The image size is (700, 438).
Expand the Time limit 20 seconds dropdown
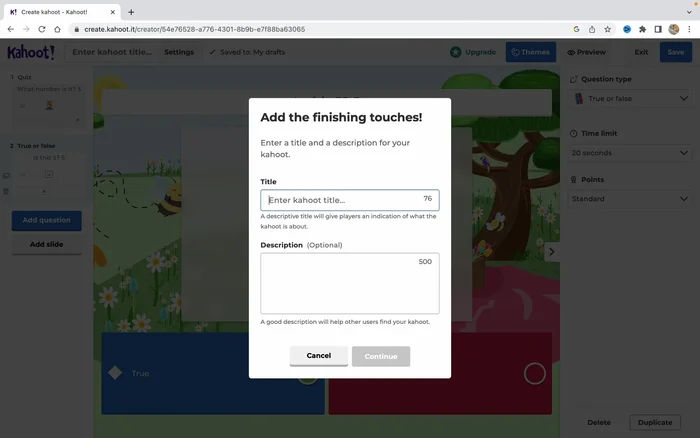(x=630, y=153)
